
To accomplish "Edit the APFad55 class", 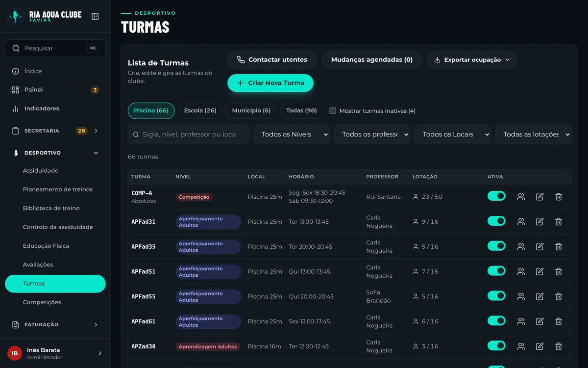I will point(539,296).
